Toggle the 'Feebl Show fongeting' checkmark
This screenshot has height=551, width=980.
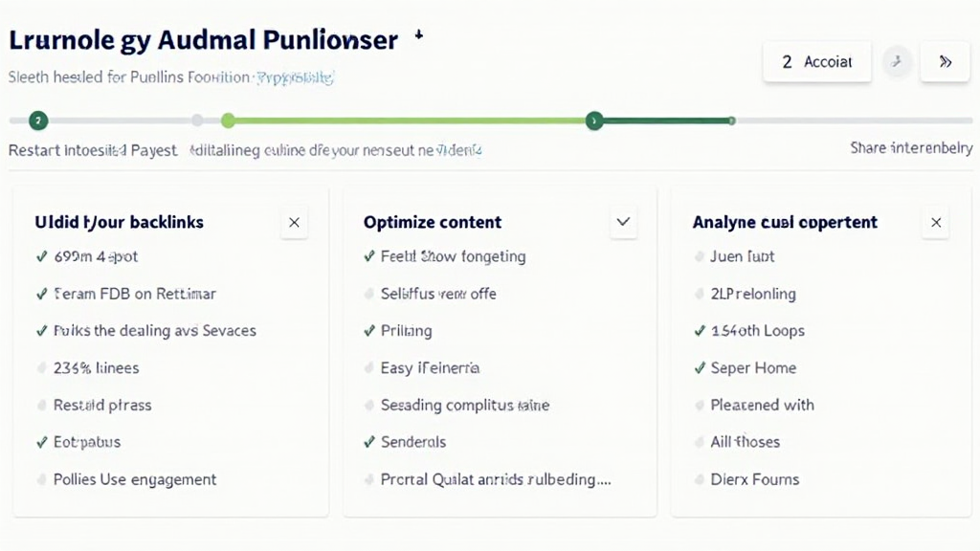pyautogui.click(x=369, y=256)
